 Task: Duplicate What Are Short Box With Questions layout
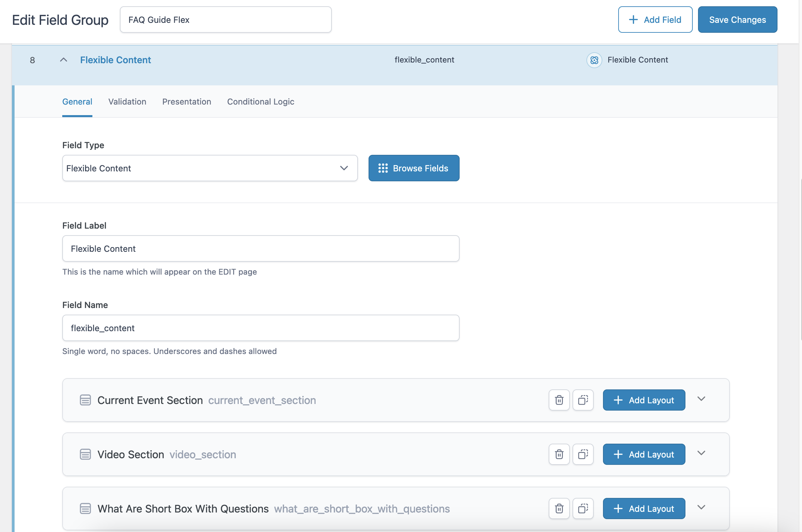(583, 509)
